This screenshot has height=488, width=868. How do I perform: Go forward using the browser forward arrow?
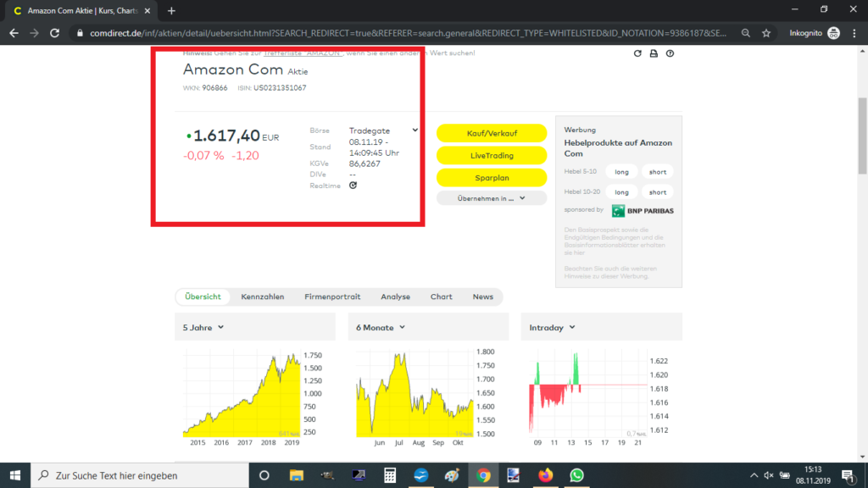click(x=34, y=33)
